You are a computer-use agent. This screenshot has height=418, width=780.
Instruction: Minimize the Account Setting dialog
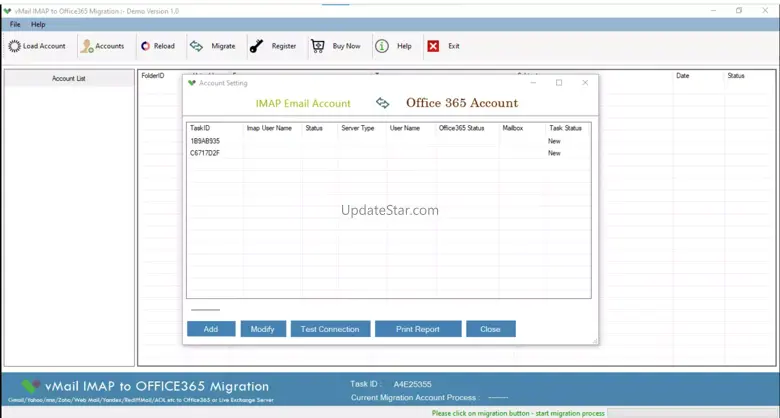point(533,83)
